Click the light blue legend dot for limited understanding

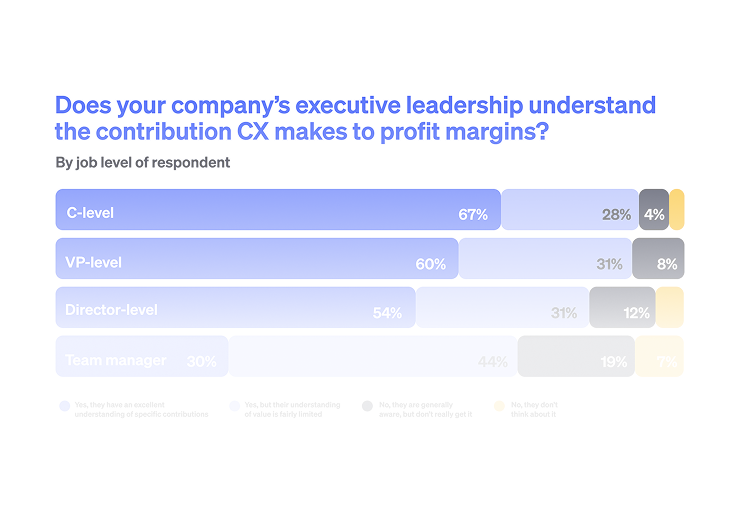(x=235, y=406)
